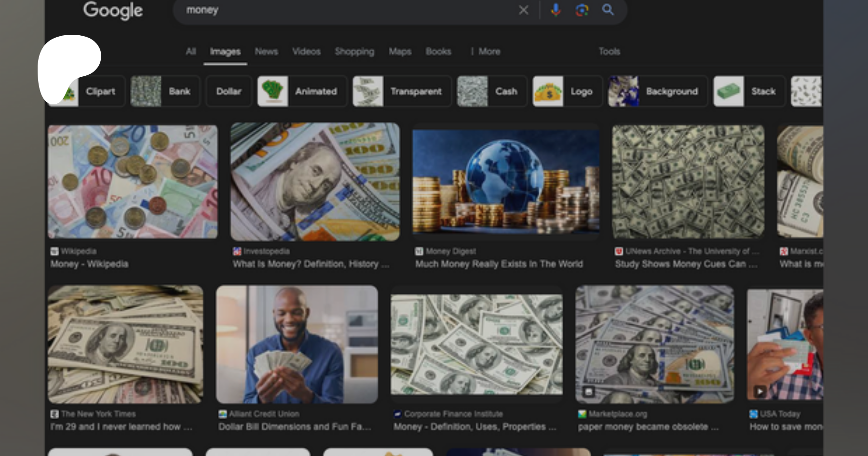Clear the search box with X icon
The image size is (868, 456).
pyautogui.click(x=523, y=10)
